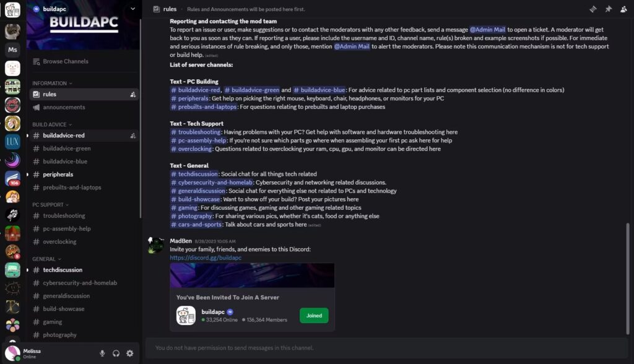
Task: Open User Settings gear icon
Action: point(130,353)
